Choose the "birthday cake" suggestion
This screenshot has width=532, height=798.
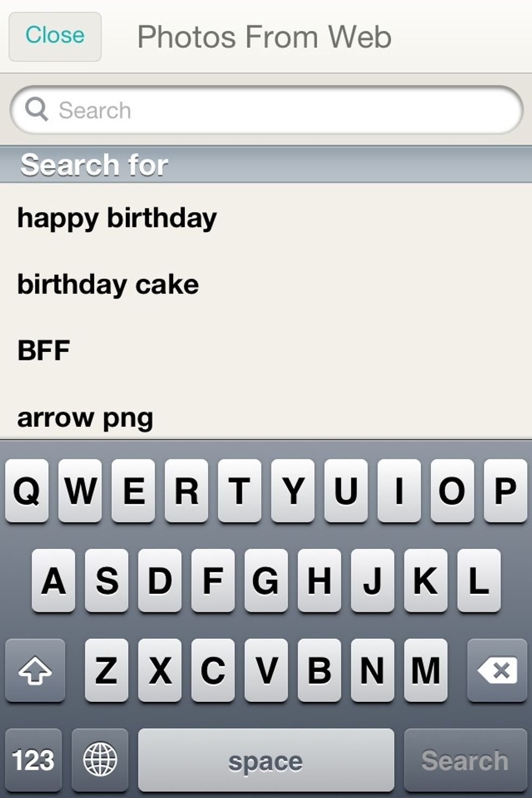(108, 284)
